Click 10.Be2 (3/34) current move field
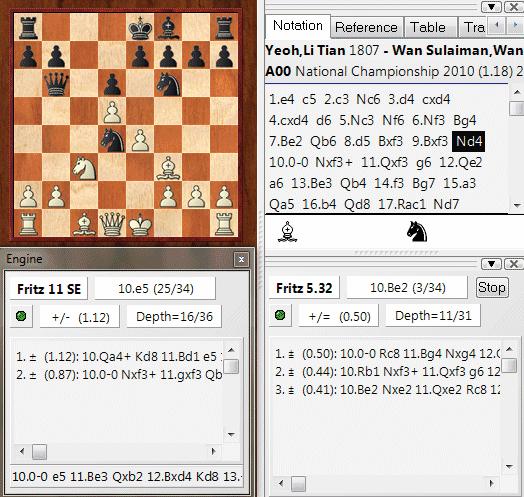 407,288
